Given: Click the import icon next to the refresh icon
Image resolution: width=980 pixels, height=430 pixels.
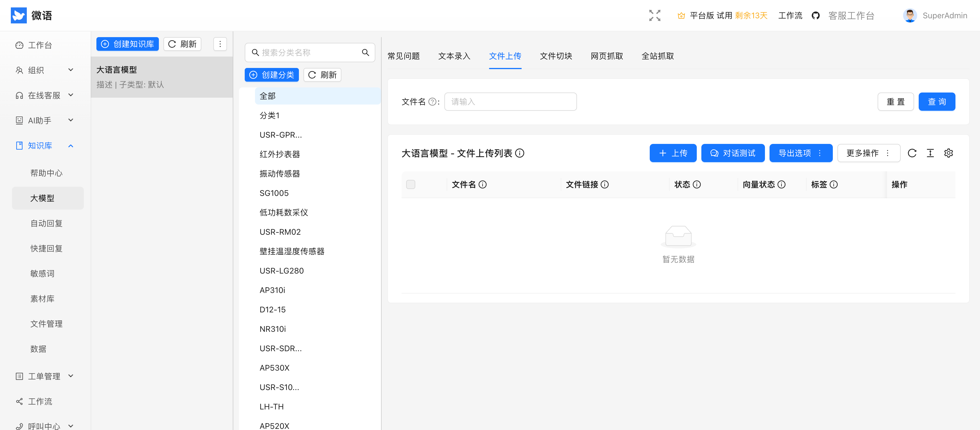Looking at the screenshot, I should point(930,153).
